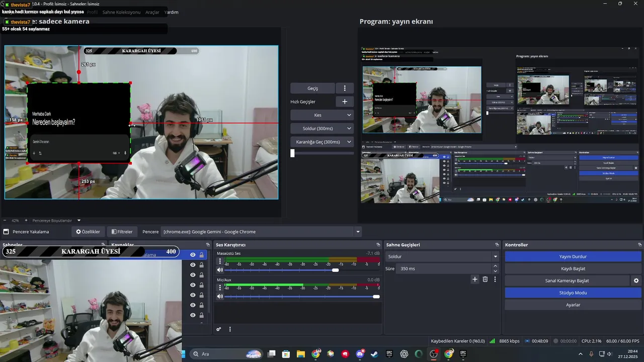Open the Profil menu
The image size is (644, 362).
click(92, 12)
